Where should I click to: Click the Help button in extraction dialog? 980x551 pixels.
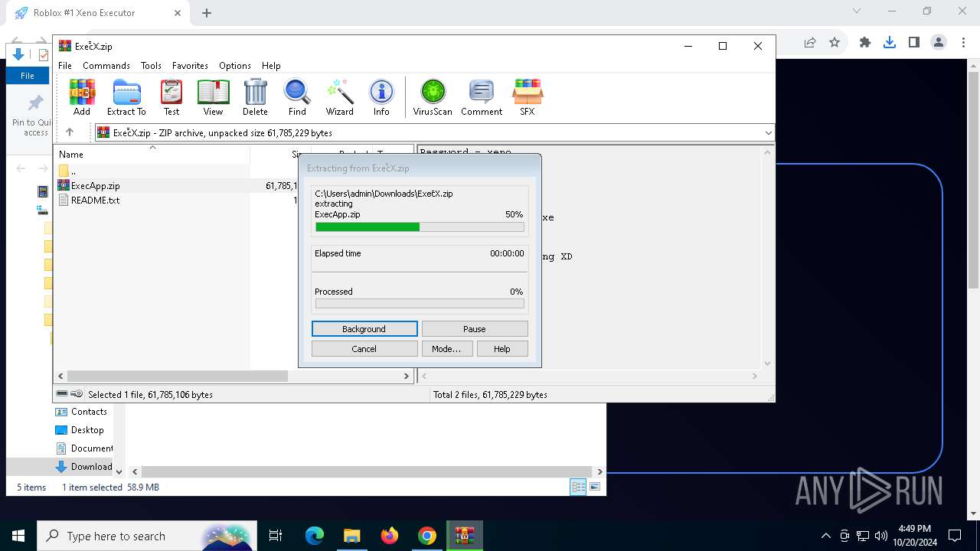pos(502,349)
